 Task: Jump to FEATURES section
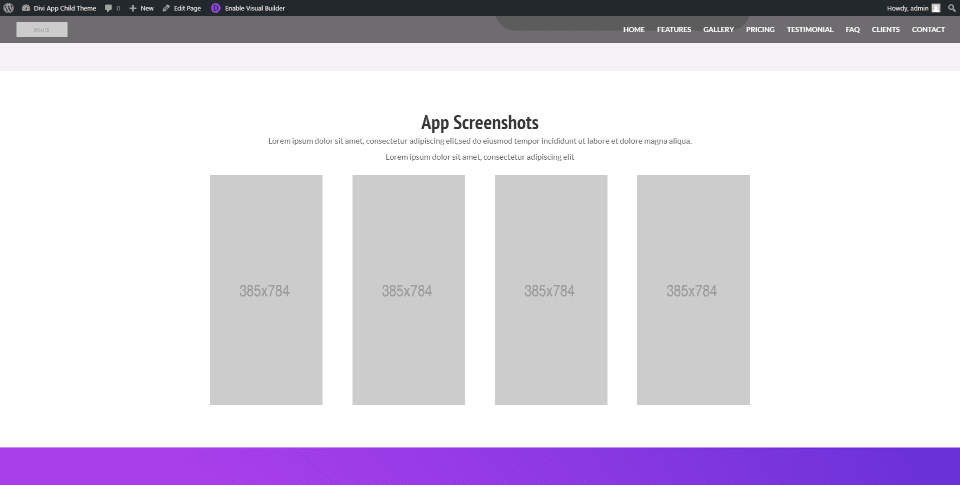(674, 29)
